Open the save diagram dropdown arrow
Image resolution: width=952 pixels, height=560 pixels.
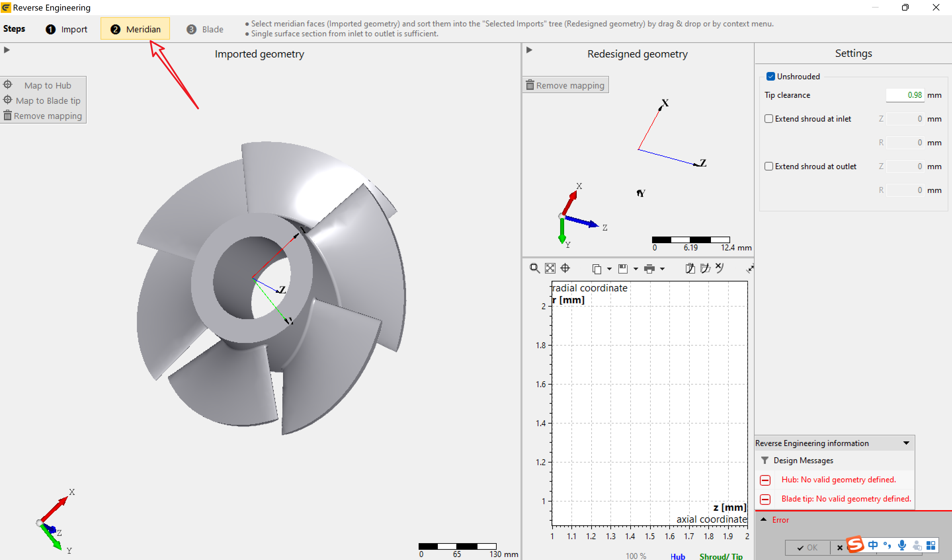coord(636,269)
